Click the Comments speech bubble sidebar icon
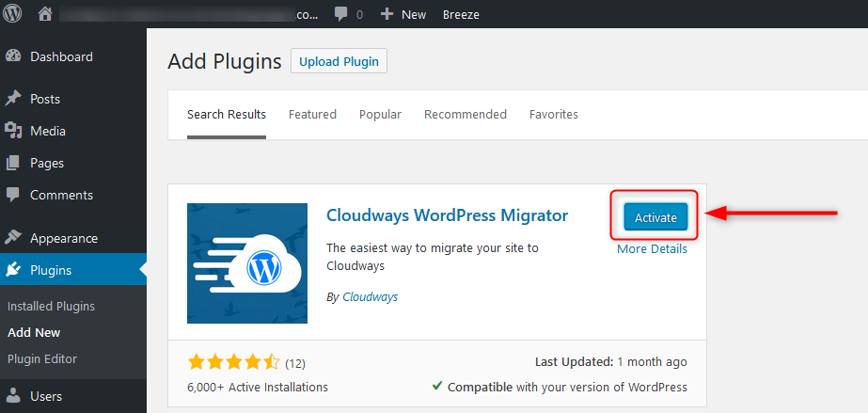This screenshot has width=868, height=413. pyautogui.click(x=13, y=196)
